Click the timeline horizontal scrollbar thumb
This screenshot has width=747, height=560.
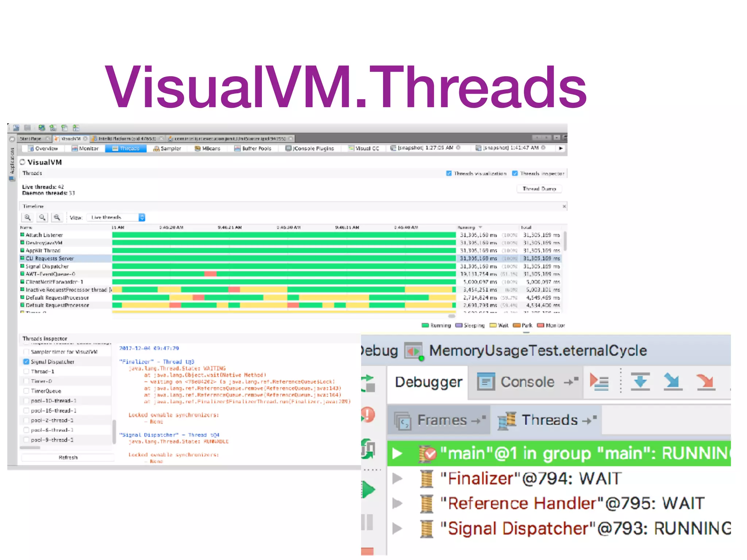[x=452, y=316]
